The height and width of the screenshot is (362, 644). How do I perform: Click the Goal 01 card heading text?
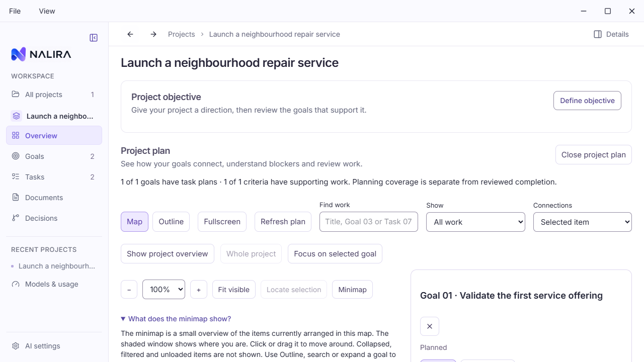click(511, 296)
